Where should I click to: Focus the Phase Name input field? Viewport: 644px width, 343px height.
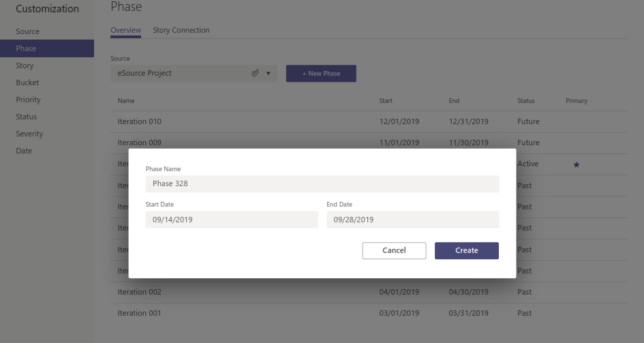point(322,184)
